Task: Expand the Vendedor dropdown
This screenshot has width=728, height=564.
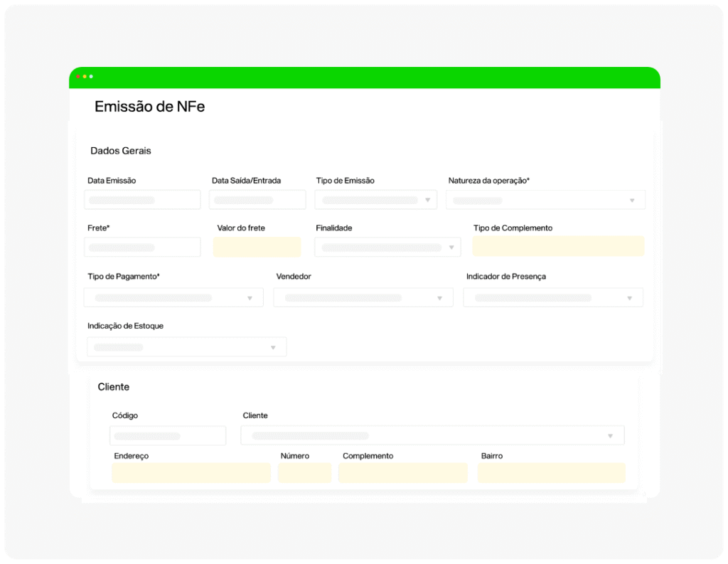Action: (x=363, y=298)
